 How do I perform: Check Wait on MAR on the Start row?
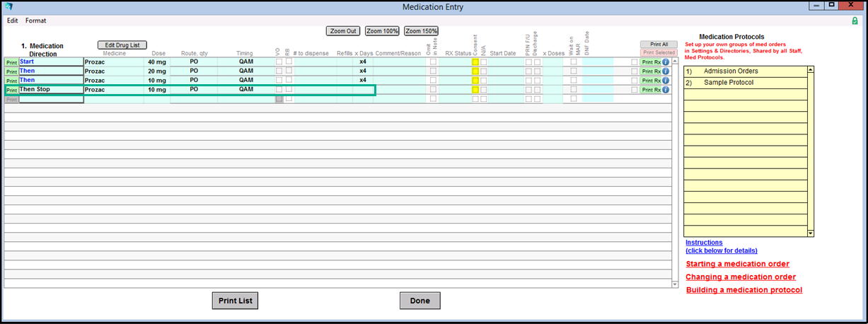click(x=574, y=62)
